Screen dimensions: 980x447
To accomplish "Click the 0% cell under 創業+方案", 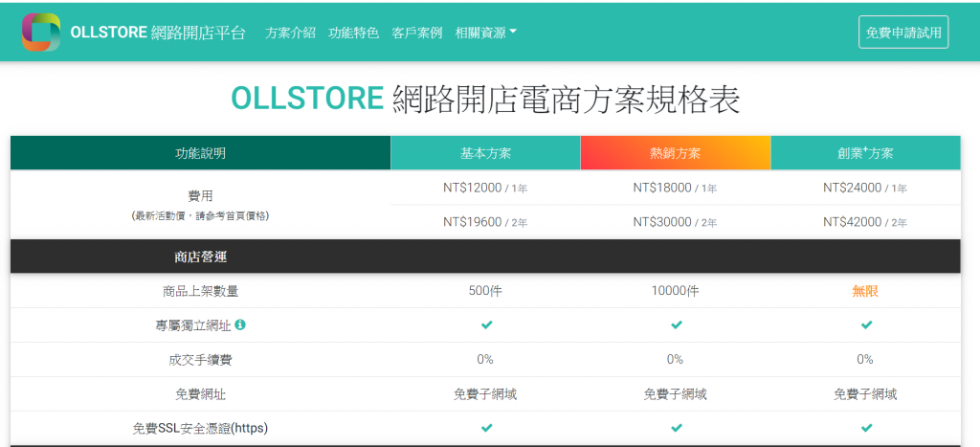I will 865,360.
